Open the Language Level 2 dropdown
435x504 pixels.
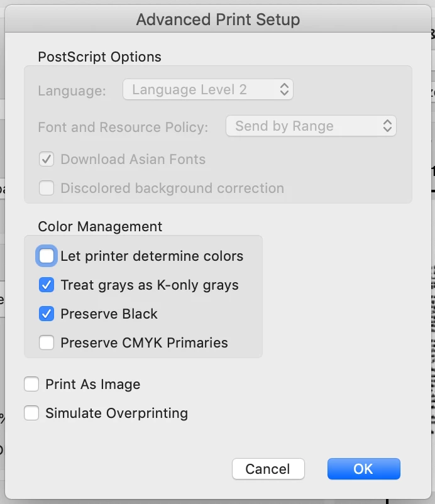pos(207,90)
